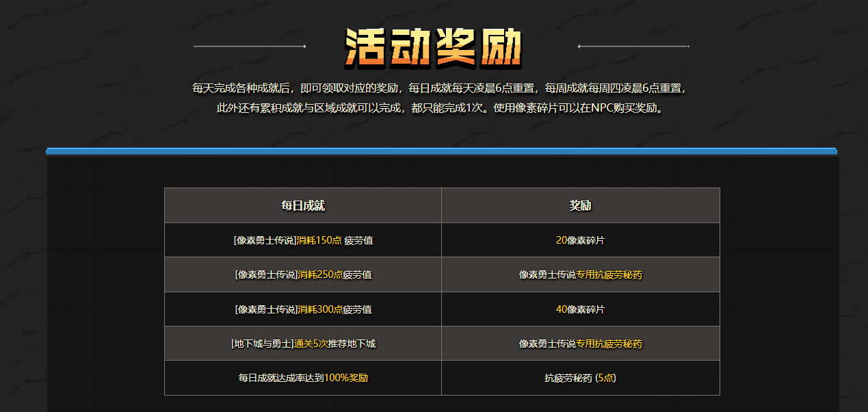Click the 20像素碎片 reward cell
This screenshot has width=868, height=412.
pos(581,240)
